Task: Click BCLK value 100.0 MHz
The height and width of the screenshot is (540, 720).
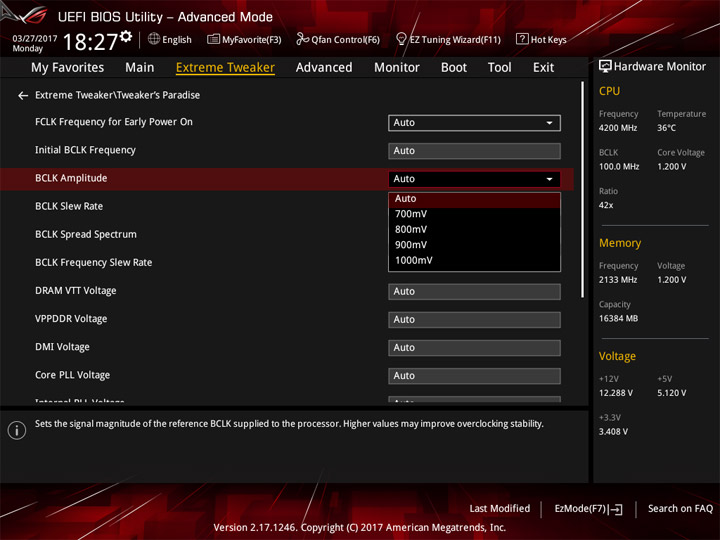Action: (619, 167)
